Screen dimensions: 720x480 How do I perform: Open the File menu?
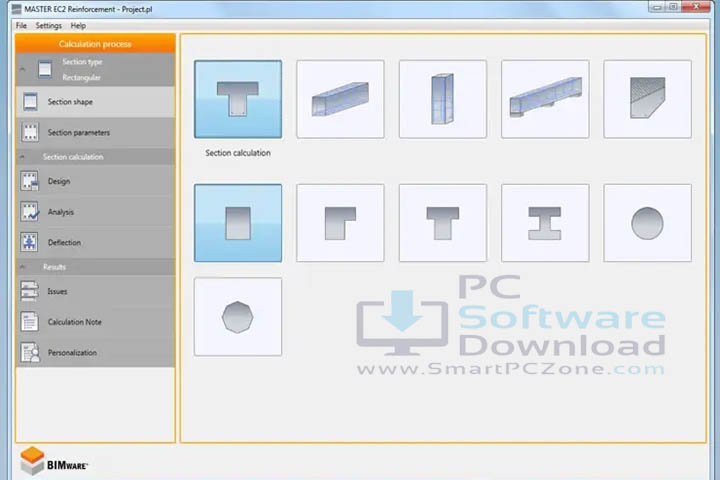click(x=21, y=26)
